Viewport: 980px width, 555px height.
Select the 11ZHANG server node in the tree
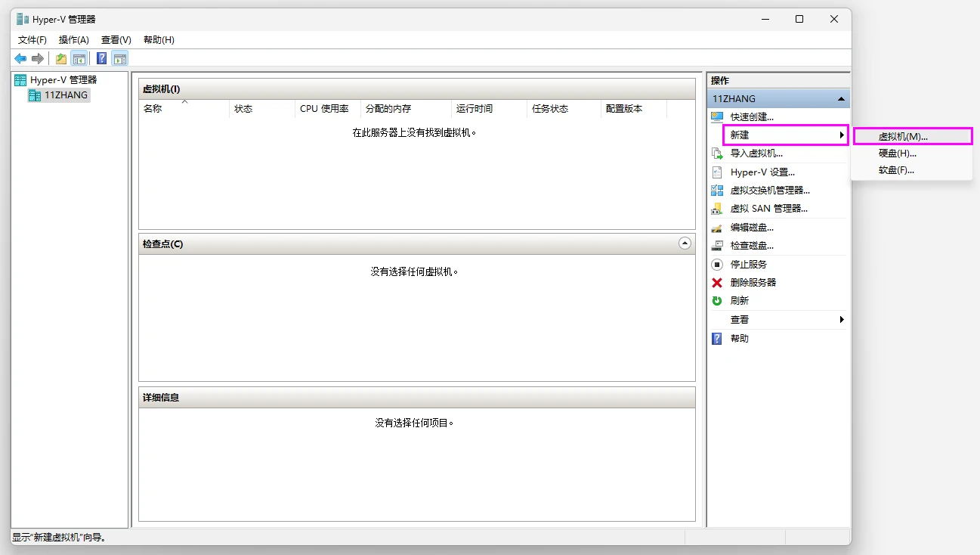point(66,95)
